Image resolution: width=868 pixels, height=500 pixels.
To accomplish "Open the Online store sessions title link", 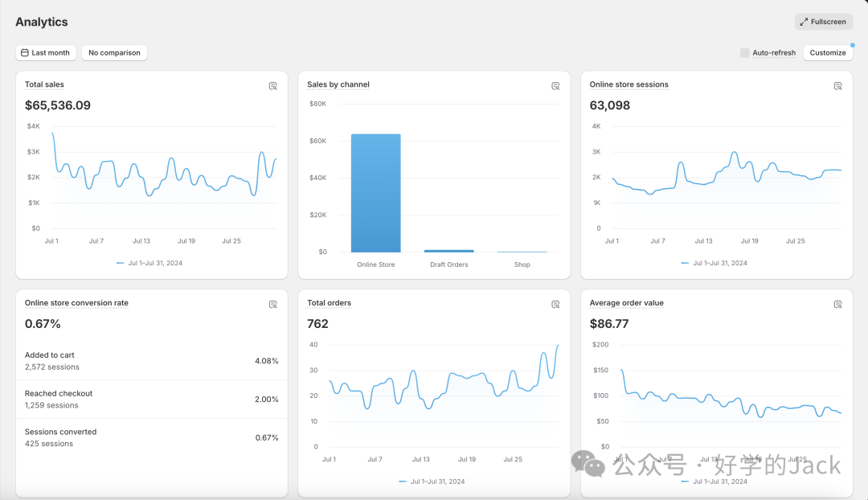I will pyautogui.click(x=628, y=84).
